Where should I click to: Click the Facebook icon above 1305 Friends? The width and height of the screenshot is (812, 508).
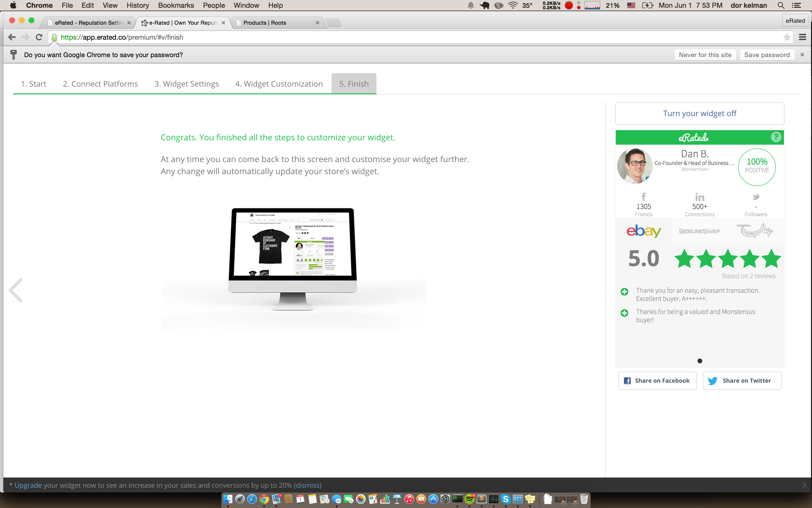(x=644, y=196)
